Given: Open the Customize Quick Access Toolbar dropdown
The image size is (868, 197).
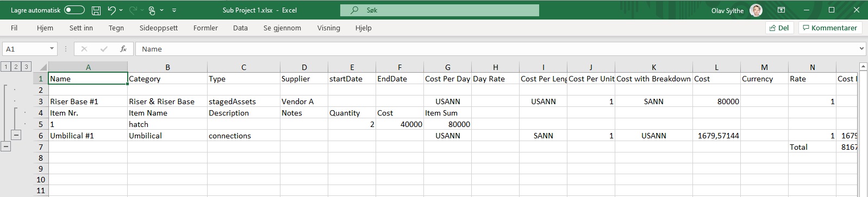Looking at the screenshot, I should pyautogui.click(x=174, y=10).
